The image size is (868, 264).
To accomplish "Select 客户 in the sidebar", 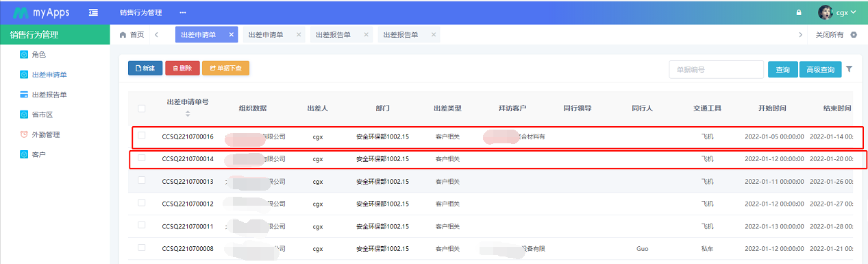I will pos(38,154).
